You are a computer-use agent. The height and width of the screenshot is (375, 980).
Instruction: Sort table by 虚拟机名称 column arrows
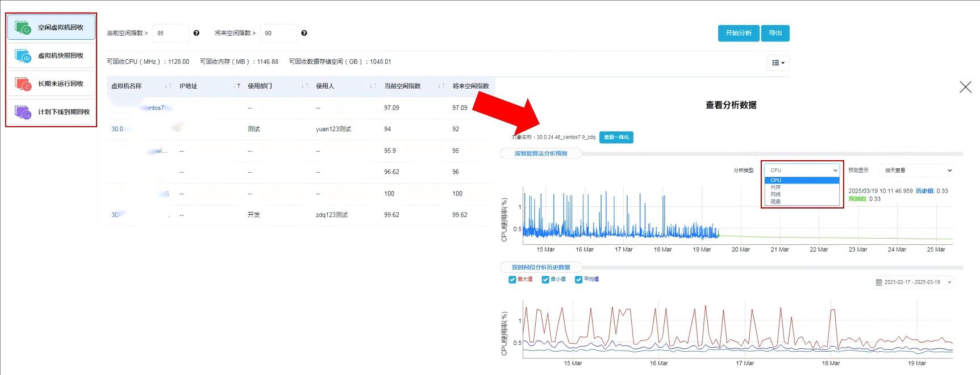point(168,86)
